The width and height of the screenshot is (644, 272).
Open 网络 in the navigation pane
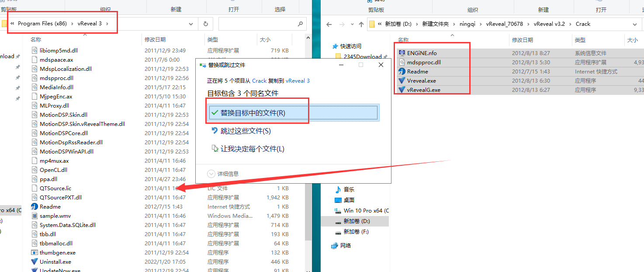click(345, 246)
